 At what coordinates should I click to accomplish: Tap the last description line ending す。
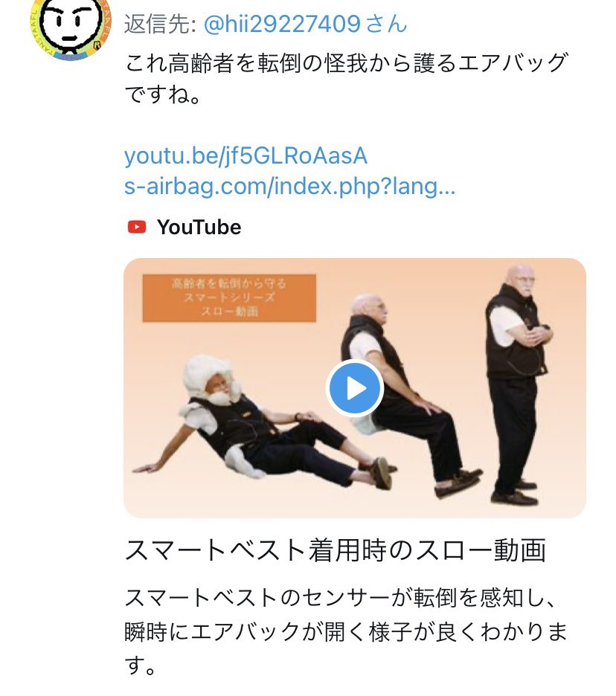coord(140,665)
